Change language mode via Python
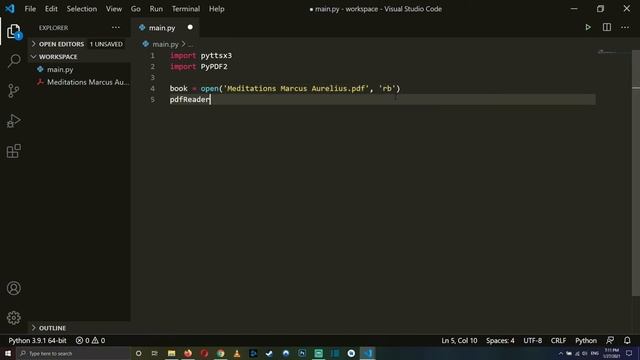Screen dimensions: 640x360 [x=586, y=340]
